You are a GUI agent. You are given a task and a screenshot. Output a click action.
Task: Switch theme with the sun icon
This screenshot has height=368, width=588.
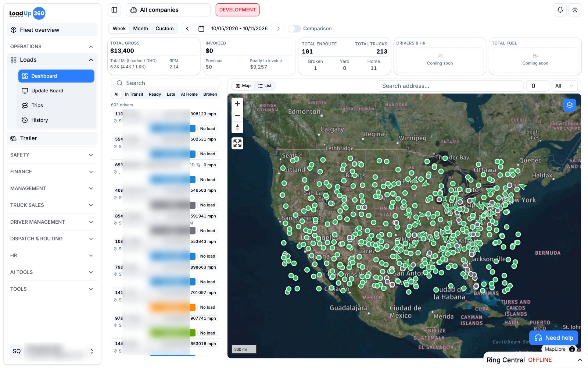click(575, 10)
